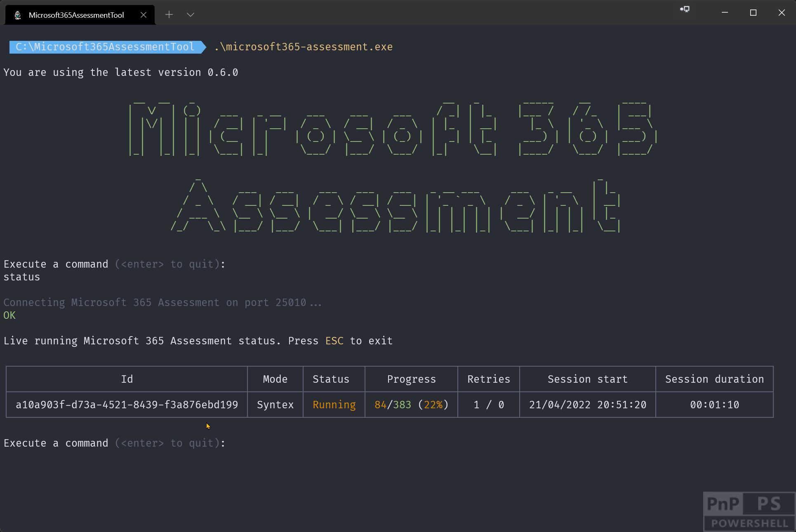796x532 pixels.
Task: Click the Session start column header
Action: click(x=588, y=379)
